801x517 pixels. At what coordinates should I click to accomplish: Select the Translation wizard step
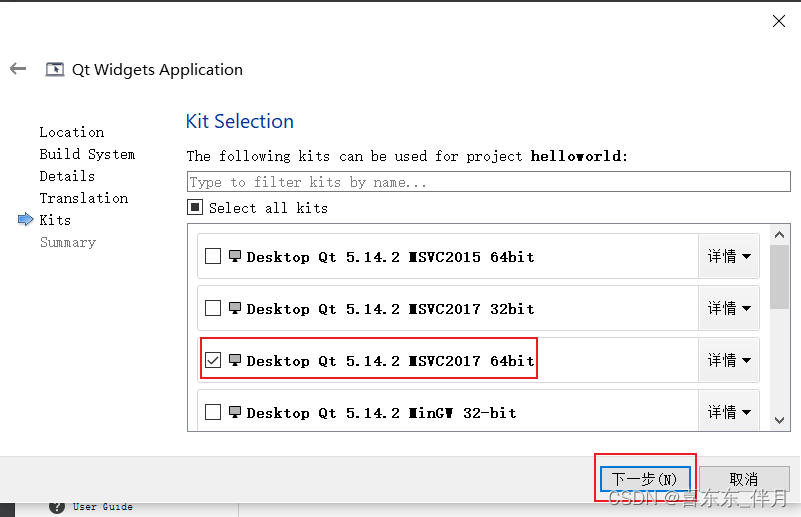click(84, 198)
